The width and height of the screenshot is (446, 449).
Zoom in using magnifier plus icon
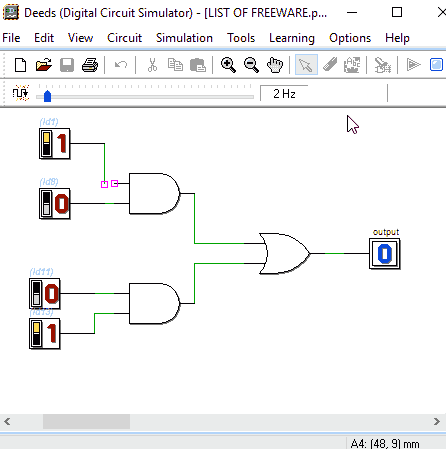(228, 65)
